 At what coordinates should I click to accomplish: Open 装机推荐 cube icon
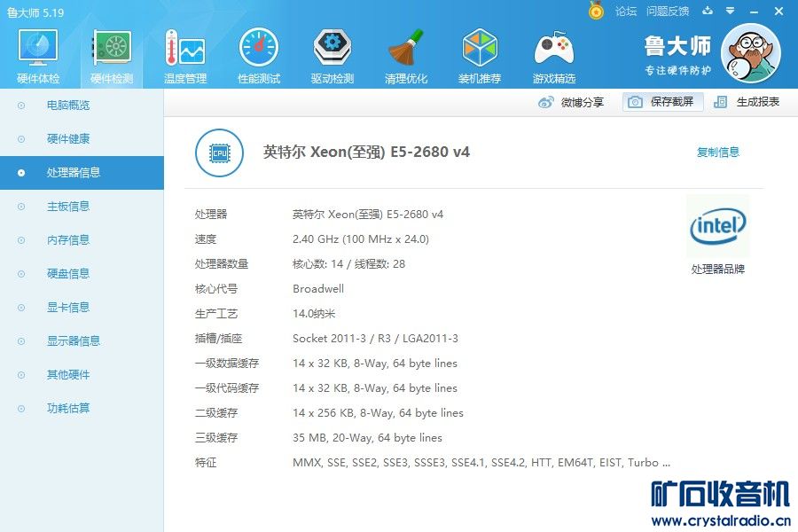[480, 48]
